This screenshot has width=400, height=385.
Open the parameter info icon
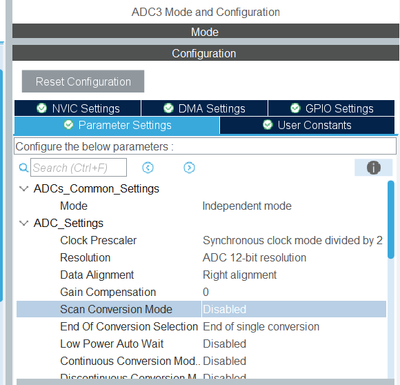tap(373, 168)
